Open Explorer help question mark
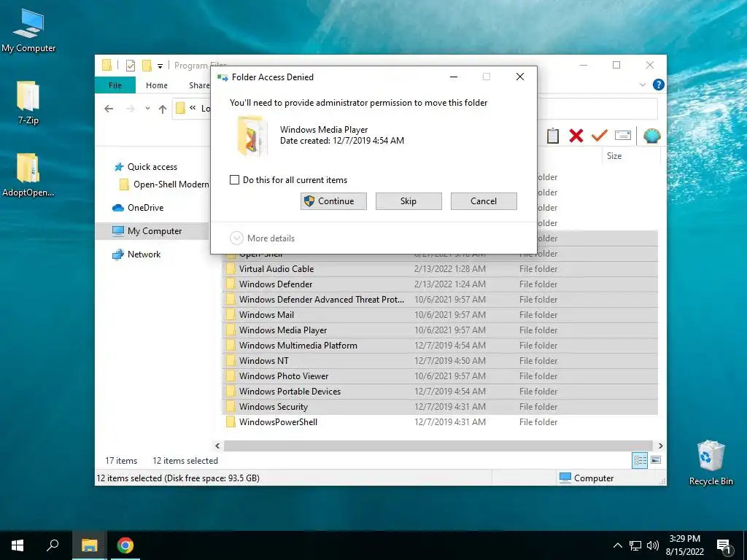Screen dimensions: 747x560 click(659, 85)
